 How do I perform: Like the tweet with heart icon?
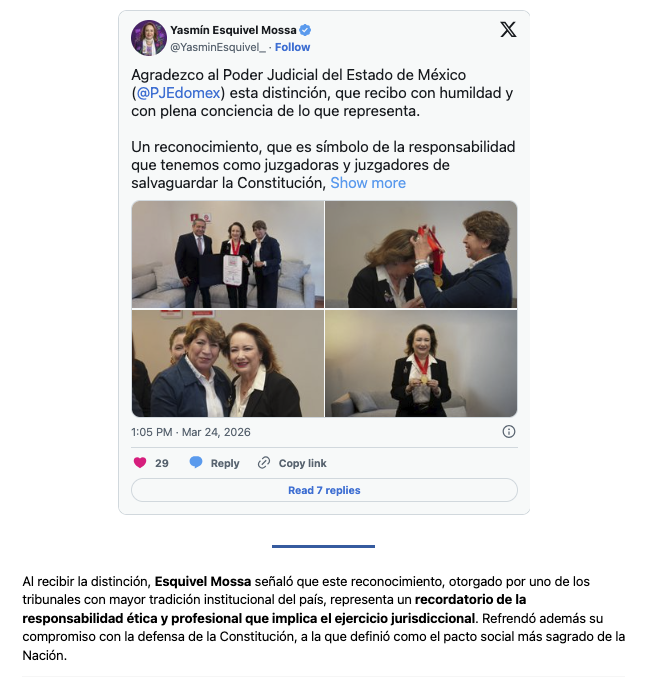pos(140,463)
